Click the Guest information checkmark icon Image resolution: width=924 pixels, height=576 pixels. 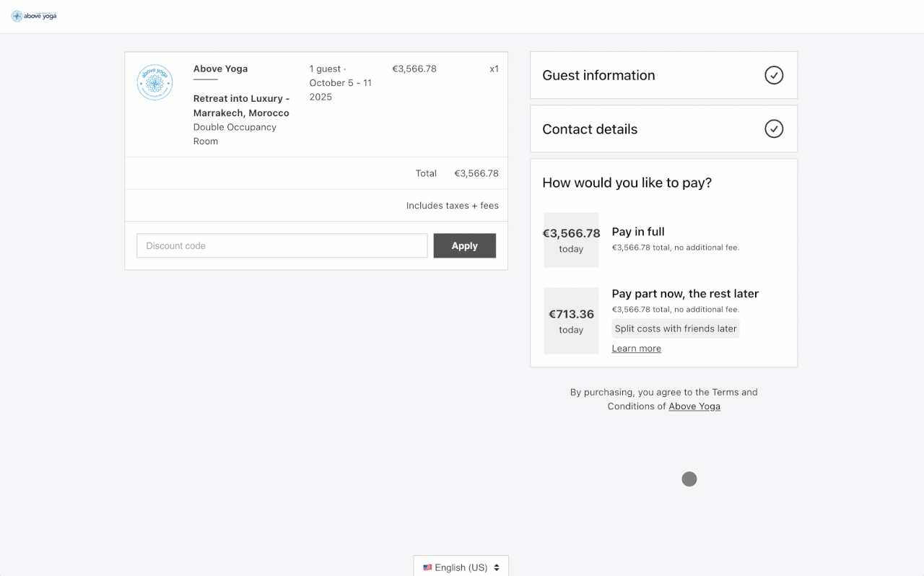point(774,75)
